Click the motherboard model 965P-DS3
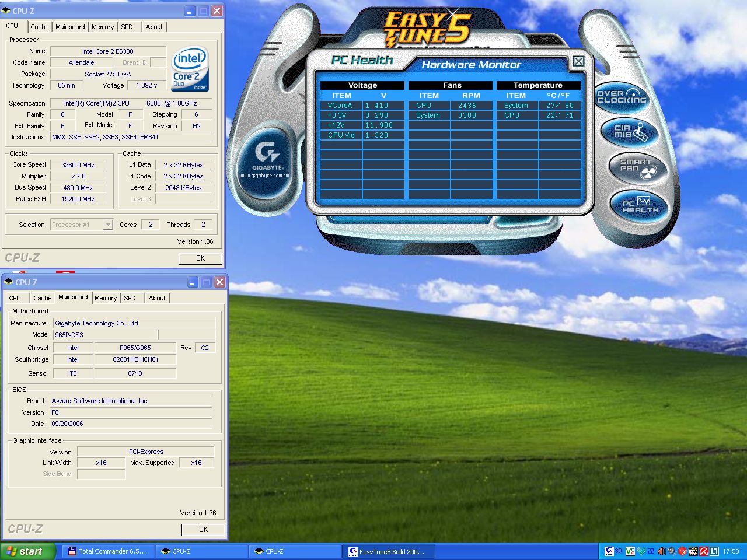Viewport: 747px width, 560px height. click(x=105, y=335)
